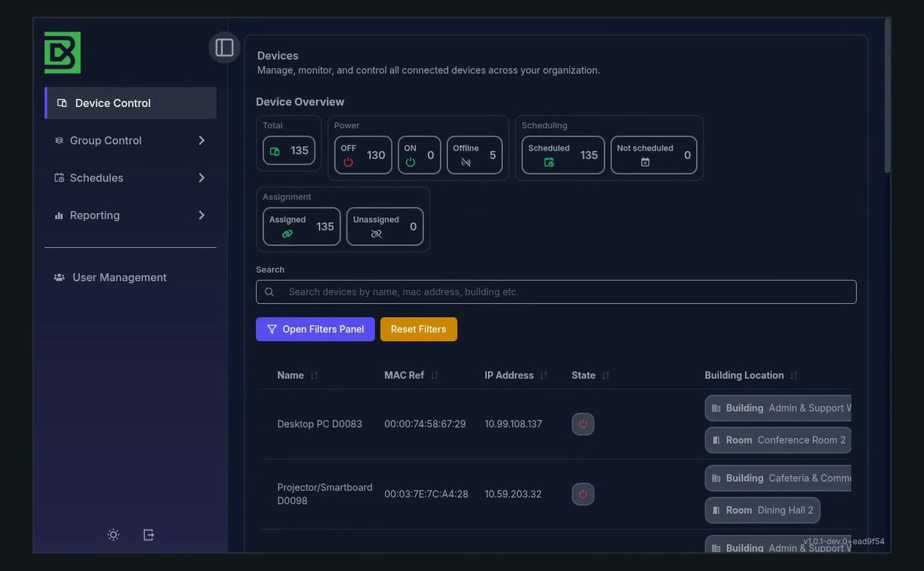Screen dimensions: 924x571
Task: Click the Room Conference Room 2 tag
Action: (x=778, y=440)
